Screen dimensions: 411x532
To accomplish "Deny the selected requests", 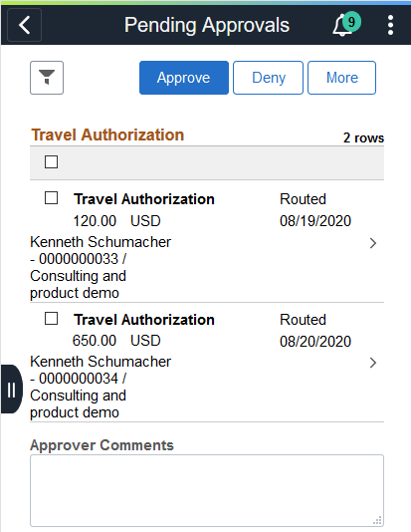I will 268,78.
